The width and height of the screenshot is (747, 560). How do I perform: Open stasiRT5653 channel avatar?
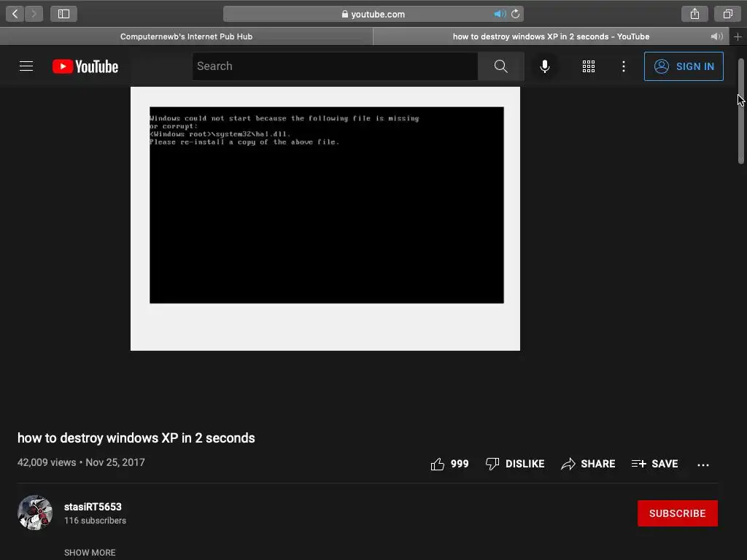[x=35, y=513]
